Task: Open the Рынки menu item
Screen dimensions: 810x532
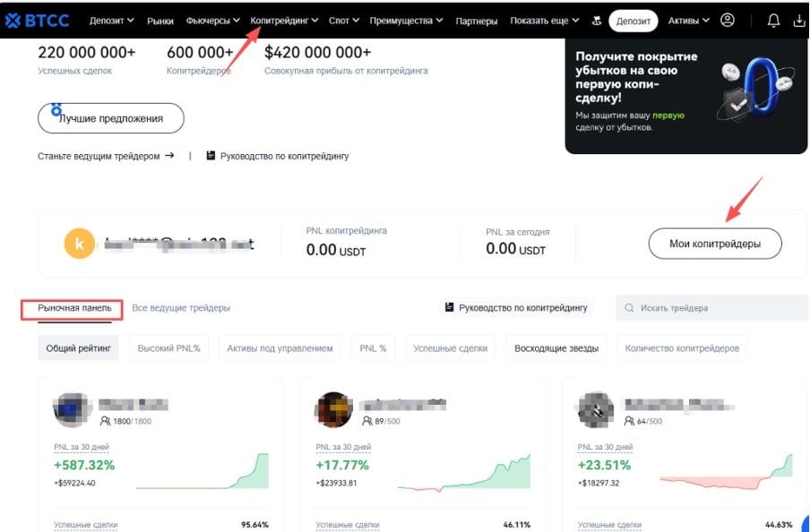Action: (160, 20)
